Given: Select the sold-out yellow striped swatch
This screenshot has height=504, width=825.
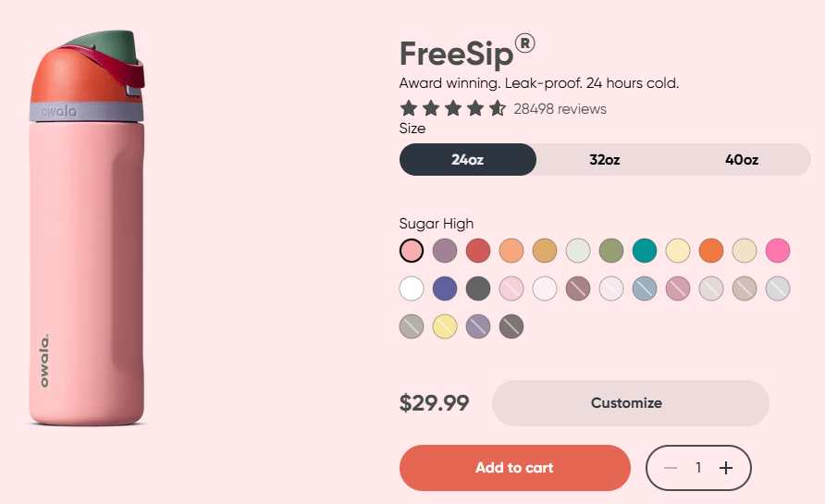Looking at the screenshot, I should point(445,326).
